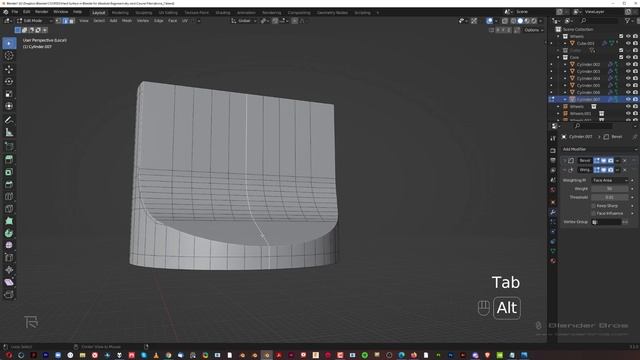Open Modifiers wrench properties tab
640x360 pixels.
pos(553,212)
